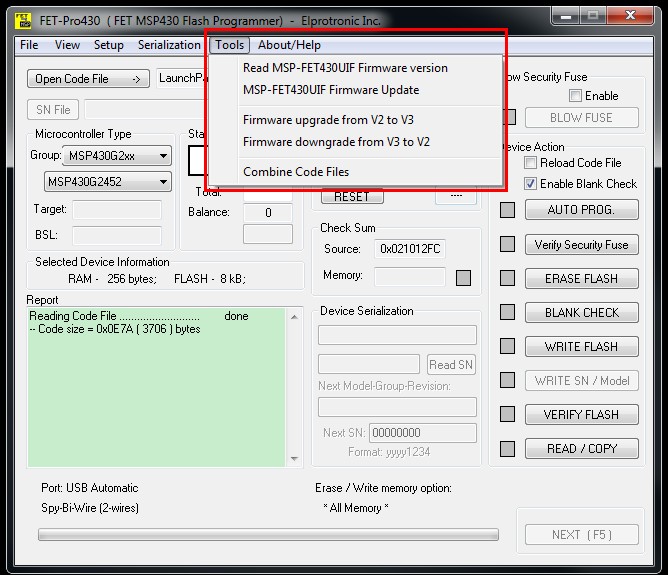The width and height of the screenshot is (668, 575).
Task: Click the NEXT (F5) button
Action: point(582,535)
